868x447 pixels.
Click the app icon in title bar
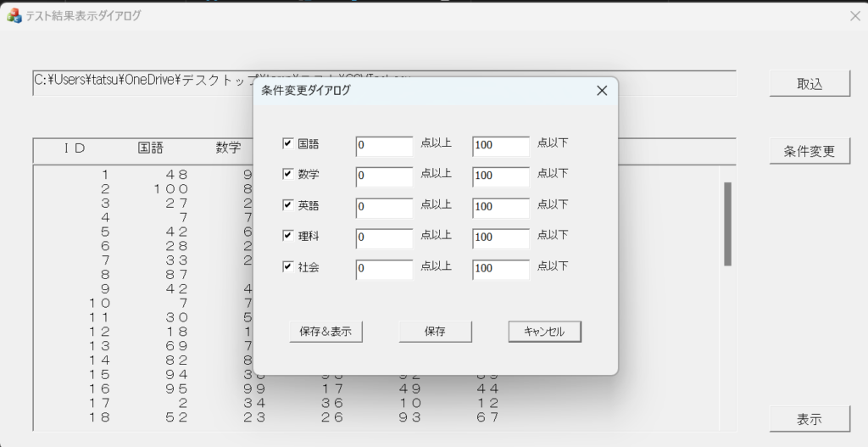tap(14, 15)
